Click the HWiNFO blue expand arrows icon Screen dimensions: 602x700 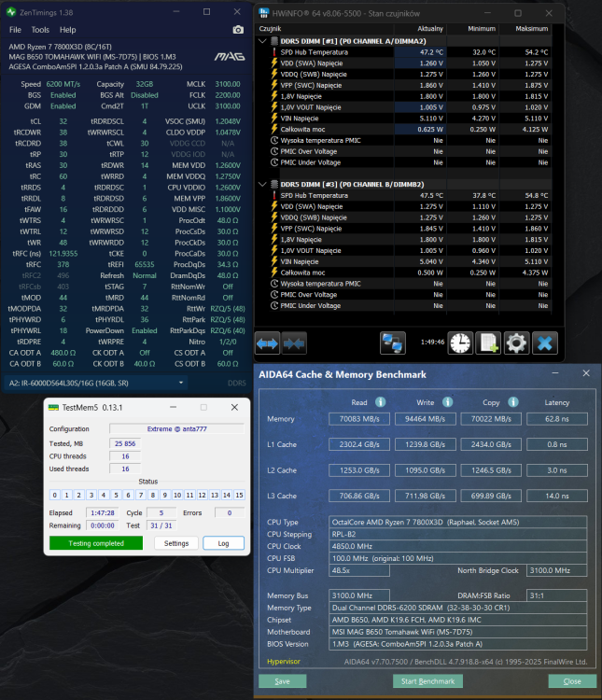point(268,343)
